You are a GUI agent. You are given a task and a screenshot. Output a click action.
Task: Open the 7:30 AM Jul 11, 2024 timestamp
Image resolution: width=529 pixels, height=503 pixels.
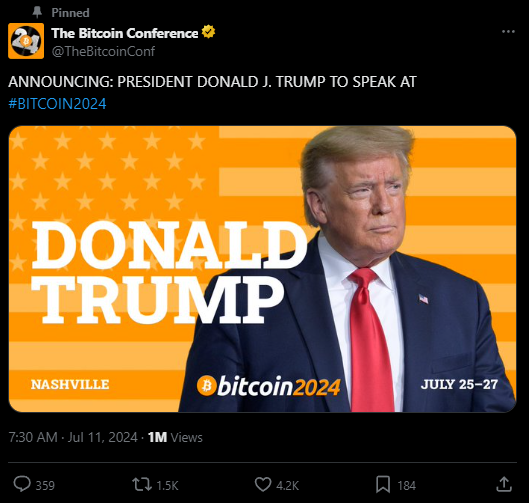point(73,437)
